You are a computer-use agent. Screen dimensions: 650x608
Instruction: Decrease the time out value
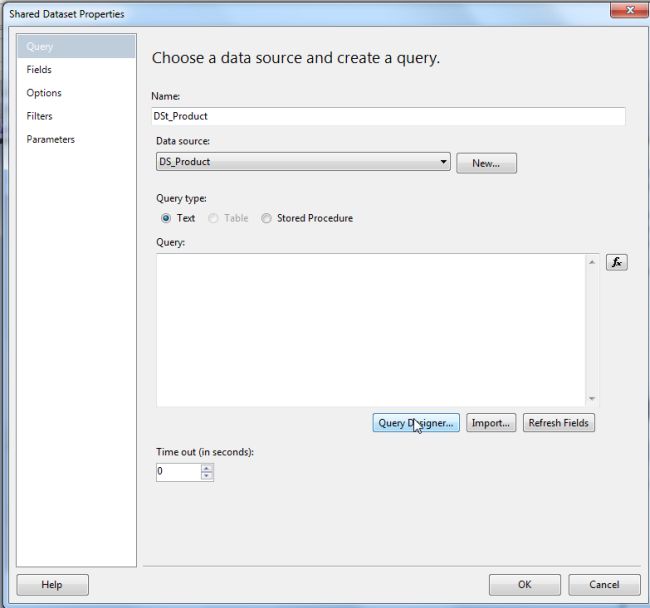(x=206, y=476)
